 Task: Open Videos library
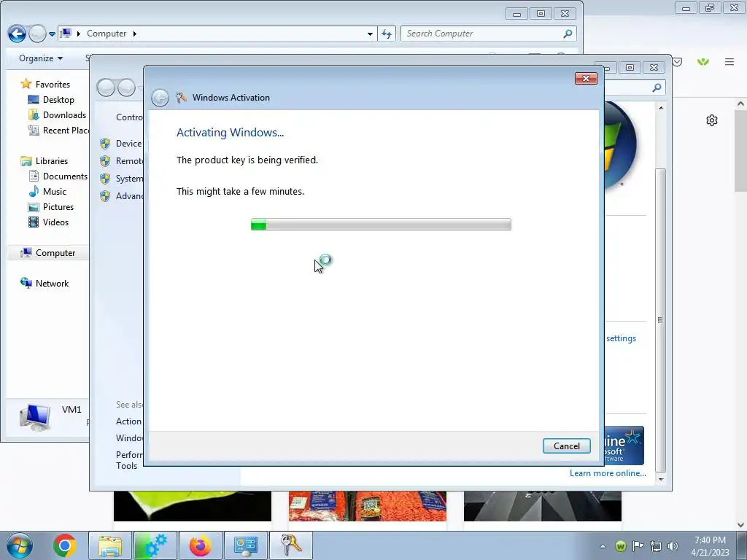(x=55, y=222)
